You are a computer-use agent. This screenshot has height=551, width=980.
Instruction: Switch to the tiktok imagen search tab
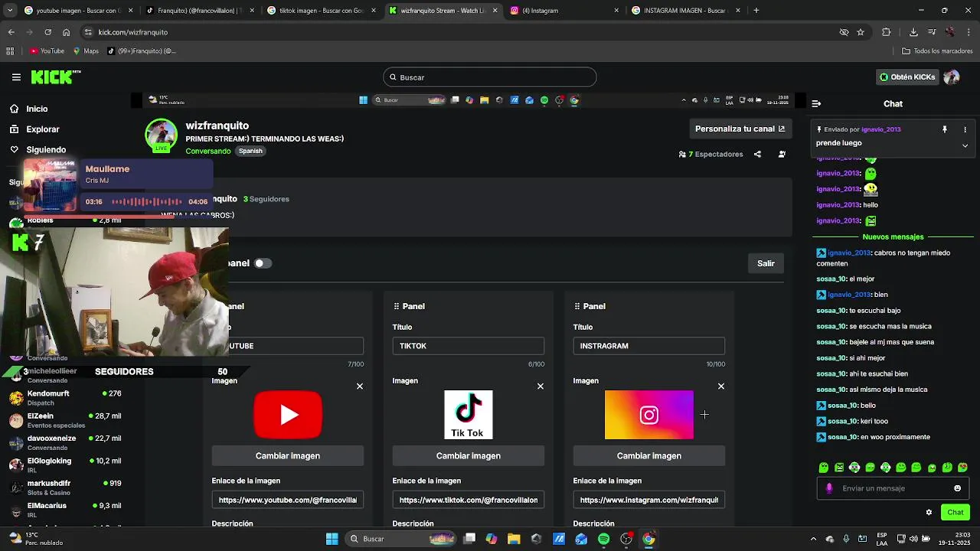point(320,11)
